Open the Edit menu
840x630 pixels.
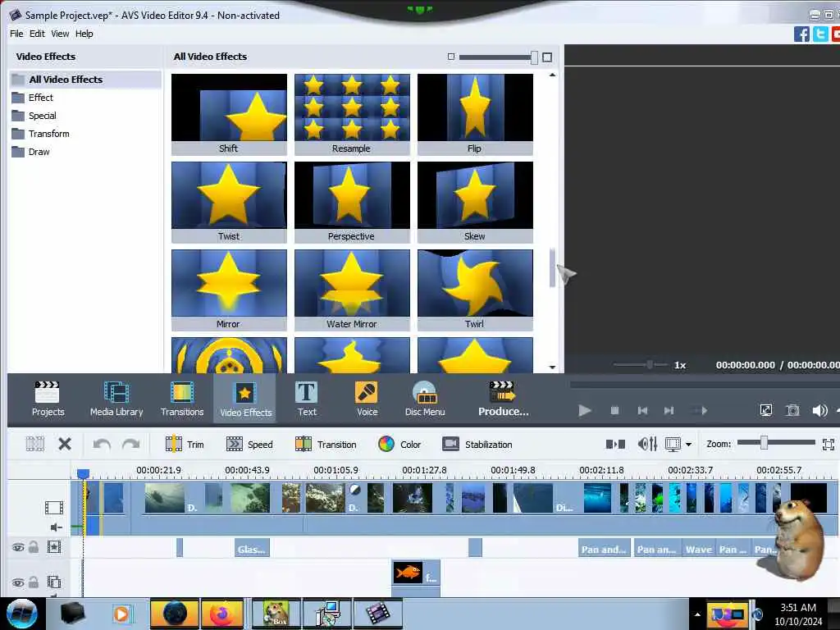click(x=37, y=33)
